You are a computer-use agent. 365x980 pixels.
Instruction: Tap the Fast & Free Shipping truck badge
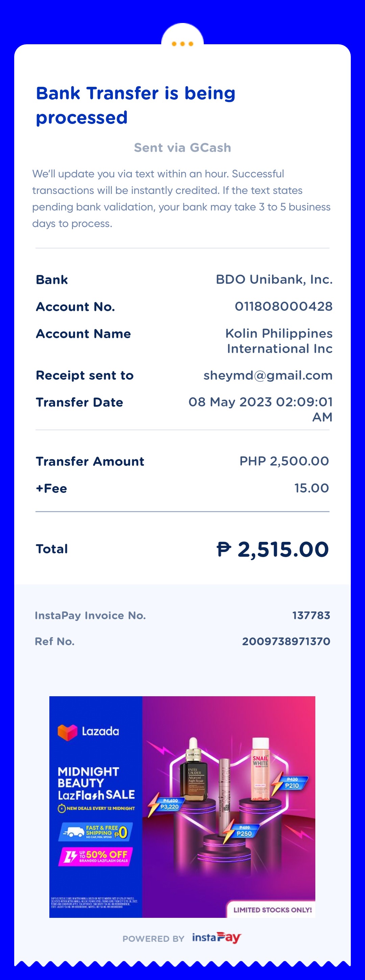(96, 832)
